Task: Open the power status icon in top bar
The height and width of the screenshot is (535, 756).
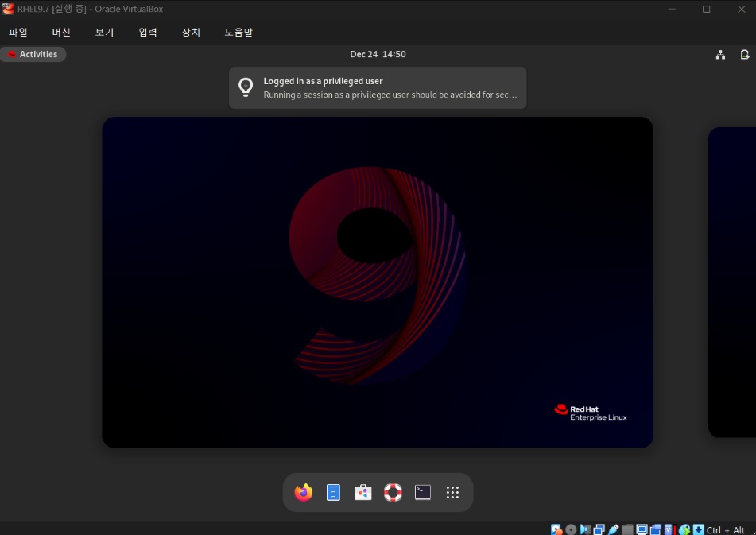Action: (745, 55)
